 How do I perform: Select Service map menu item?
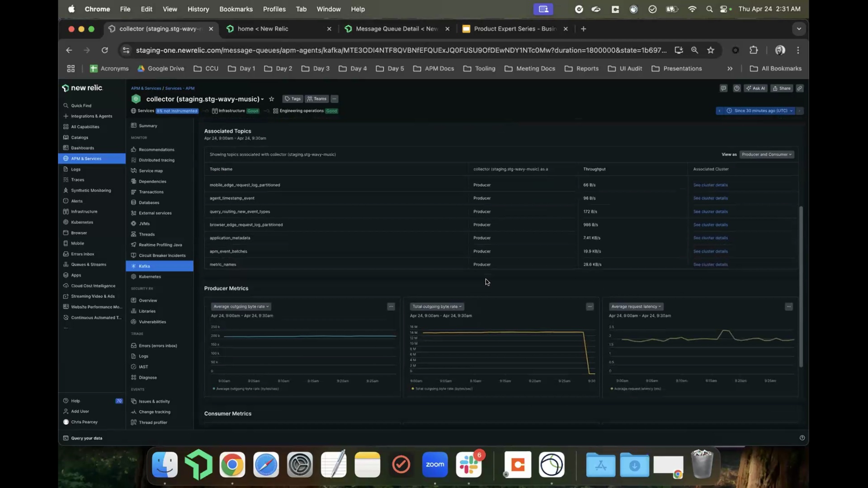[x=151, y=171]
